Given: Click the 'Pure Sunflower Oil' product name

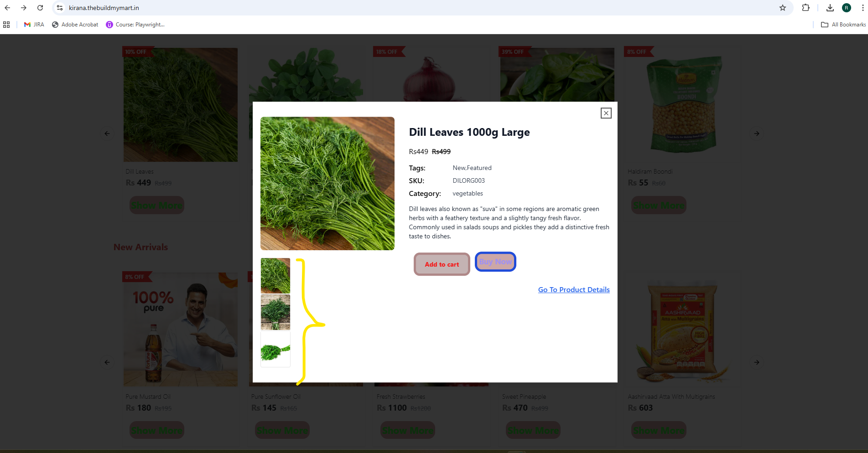Looking at the screenshot, I should [x=275, y=396].
